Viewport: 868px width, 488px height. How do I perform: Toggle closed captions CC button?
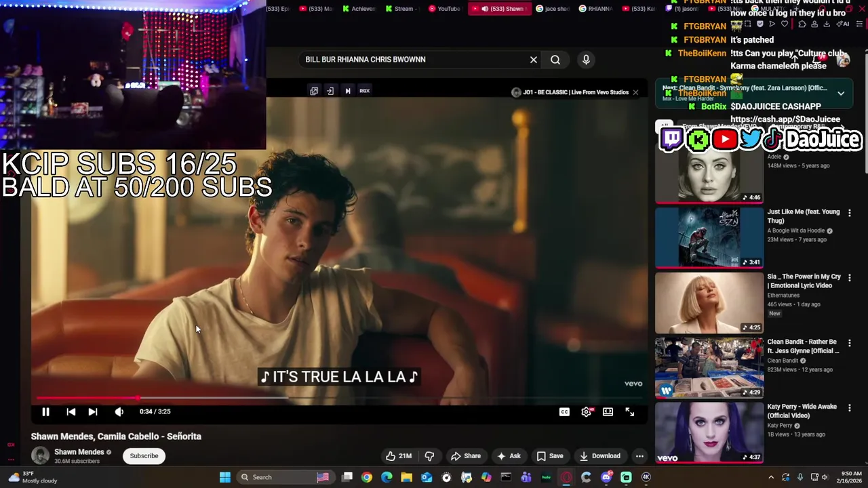click(564, 411)
